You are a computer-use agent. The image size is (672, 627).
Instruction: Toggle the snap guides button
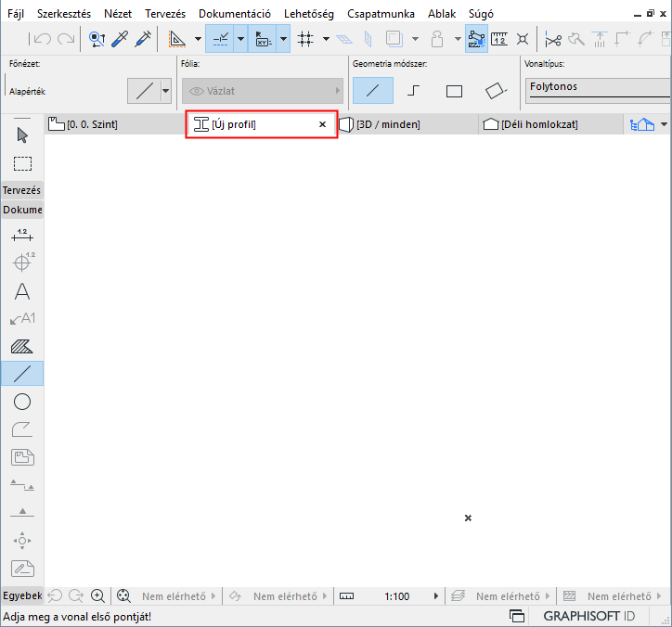click(x=220, y=39)
